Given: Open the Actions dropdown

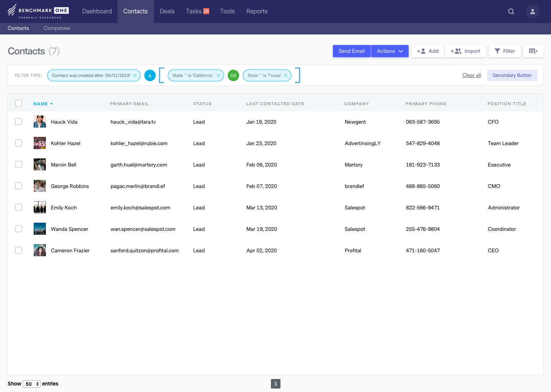Looking at the screenshot, I should 389,51.
